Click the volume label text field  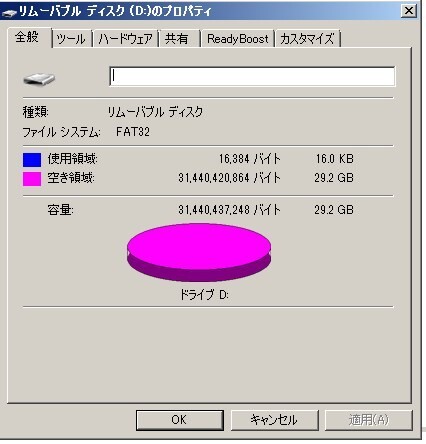pyautogui.click(x=252, y=76)
